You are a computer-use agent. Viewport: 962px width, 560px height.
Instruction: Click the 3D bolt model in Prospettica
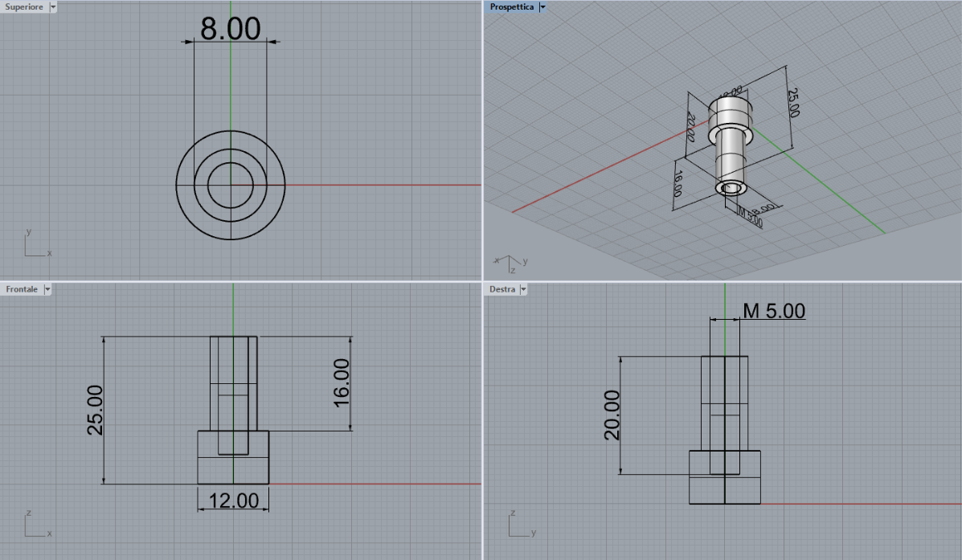(730, 147)
